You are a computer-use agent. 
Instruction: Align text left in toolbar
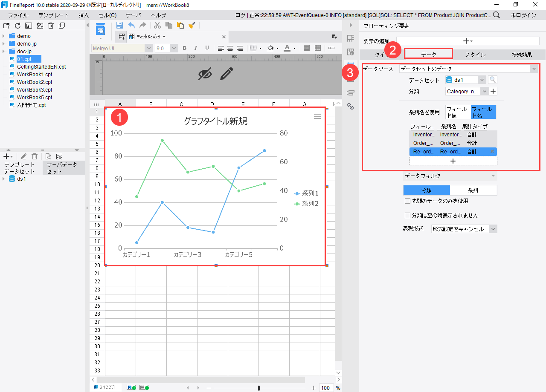point(221,48)
